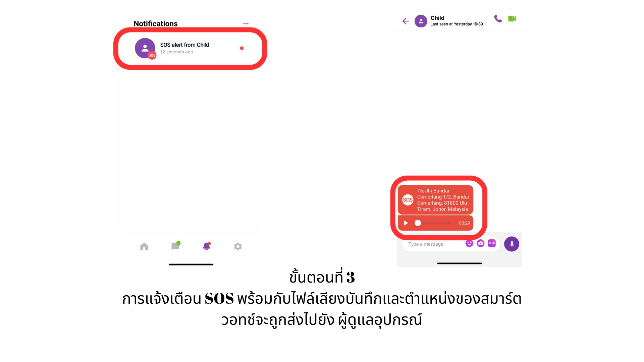Play the SOS audio recording

(x=406, y=223)
